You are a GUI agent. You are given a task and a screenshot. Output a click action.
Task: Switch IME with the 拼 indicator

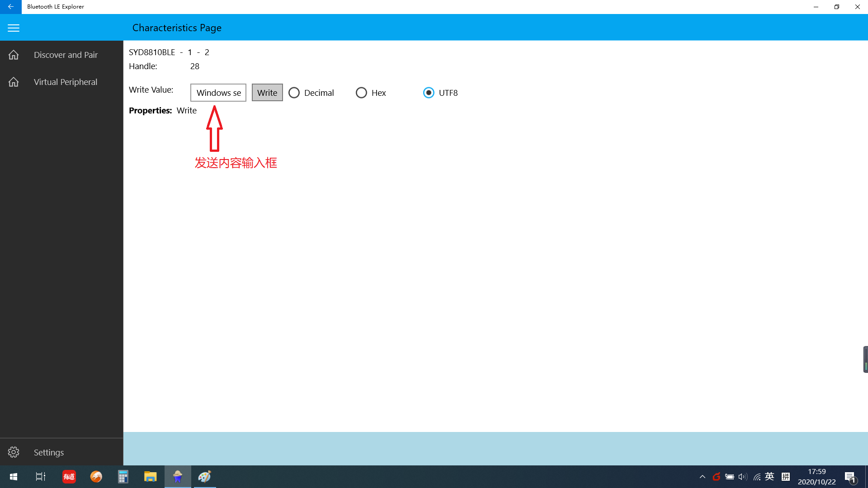tap(785, 477)
